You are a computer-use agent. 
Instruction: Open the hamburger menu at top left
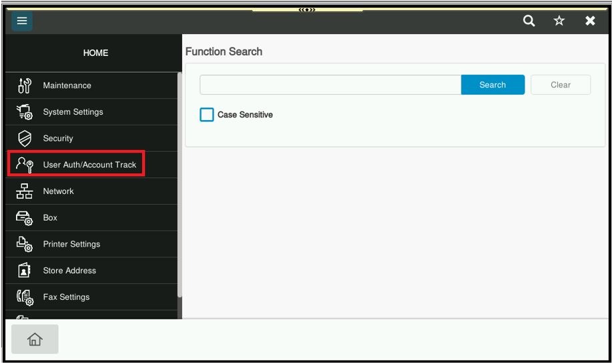[22, 21]
